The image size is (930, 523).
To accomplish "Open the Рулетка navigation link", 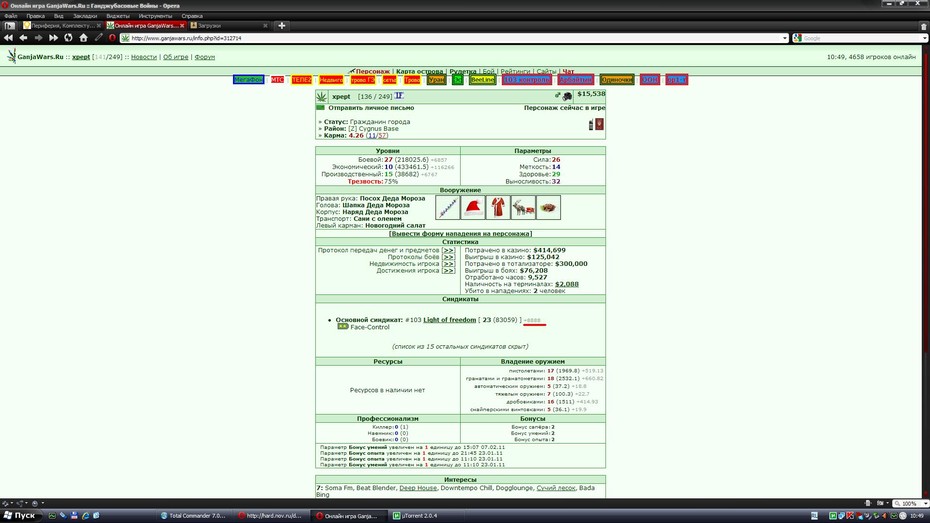I will point(463,71).
